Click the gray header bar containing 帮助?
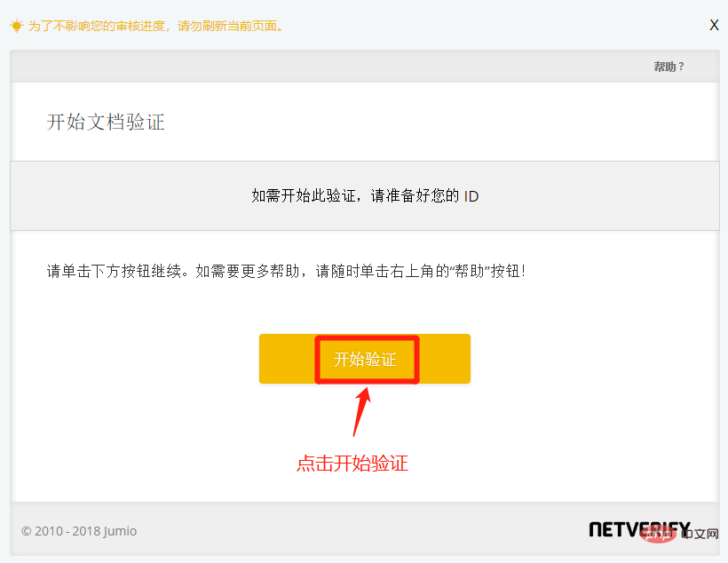 click(x=364, y=66)
